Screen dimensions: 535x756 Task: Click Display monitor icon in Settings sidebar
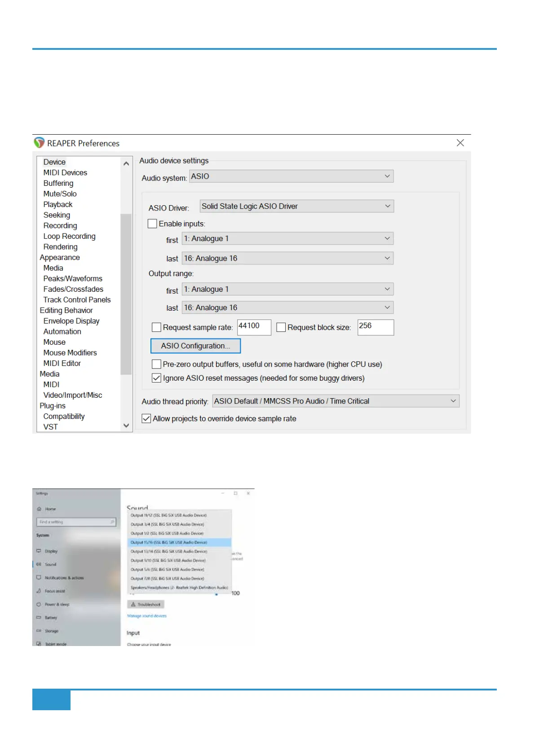[39, 551]
